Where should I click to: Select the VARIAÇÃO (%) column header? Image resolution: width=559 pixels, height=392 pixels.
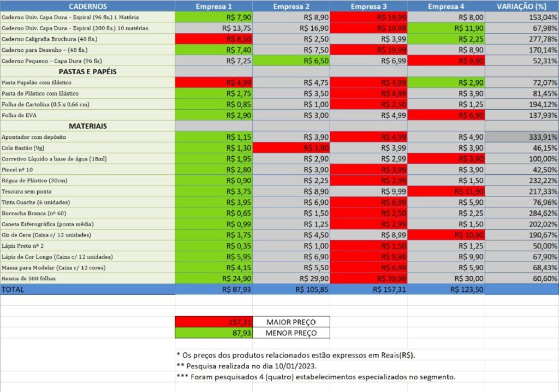pos(521,7)
